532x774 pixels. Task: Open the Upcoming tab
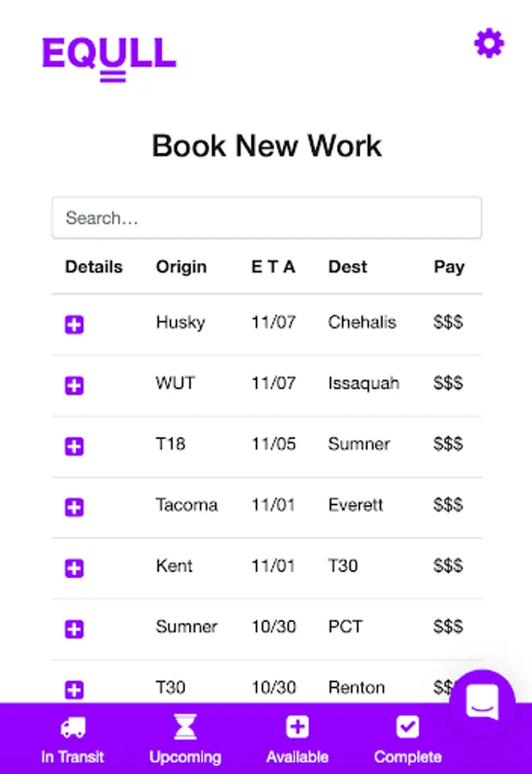click(x=185, y=741)
